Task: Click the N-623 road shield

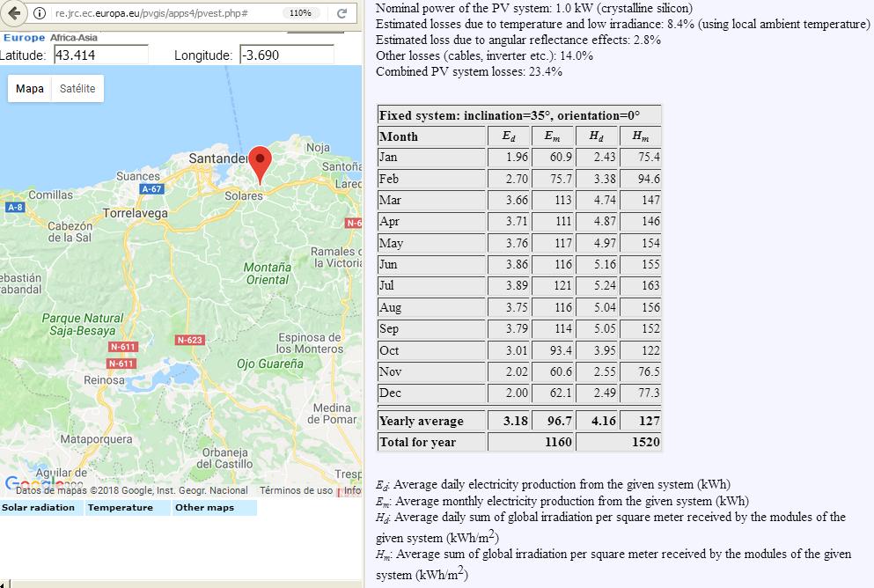Action: click(x=189, y=340)
